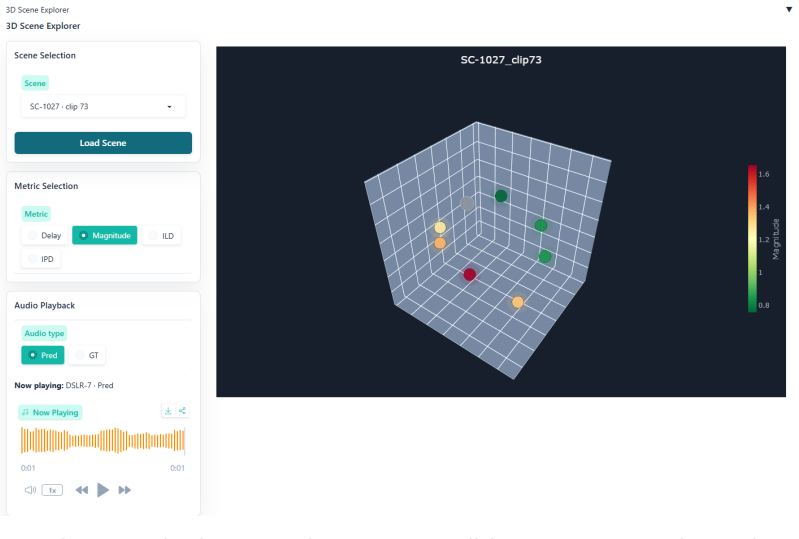Image resolution: width=799 pixels, height=539 pixels.
Task: Download the Now Playing audio clip
Action: [168, 411]
